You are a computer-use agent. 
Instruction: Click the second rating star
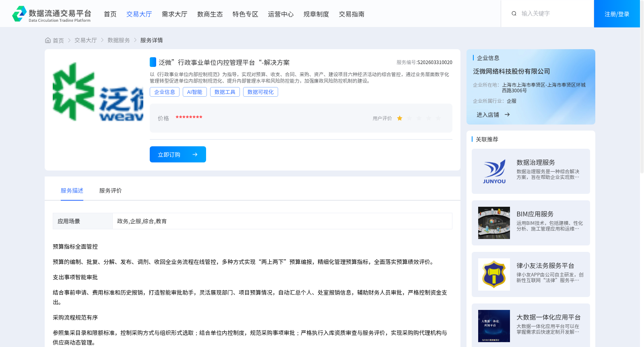tap(409, 118)
